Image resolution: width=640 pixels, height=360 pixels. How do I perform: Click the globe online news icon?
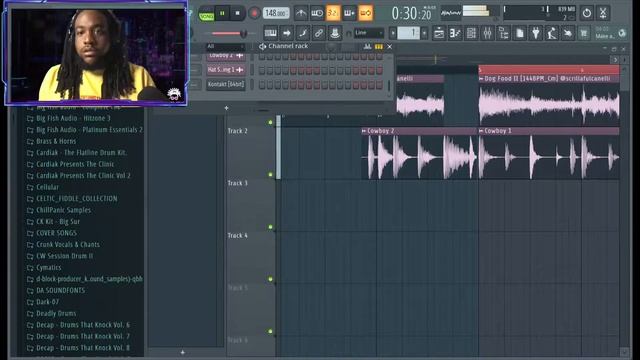(622, 33)
